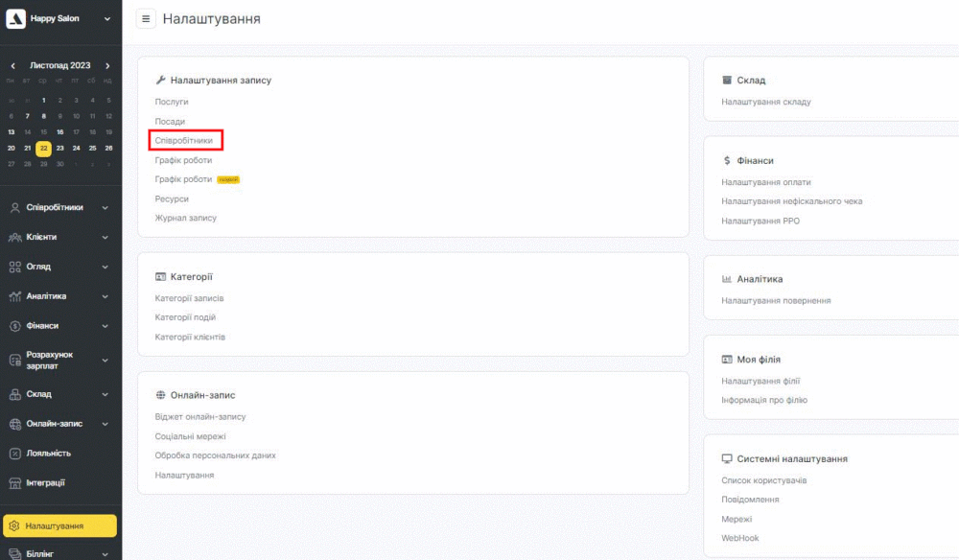
Task: Open Інформація про філію link
Action: pyautogui.click(x=764, y=401)
